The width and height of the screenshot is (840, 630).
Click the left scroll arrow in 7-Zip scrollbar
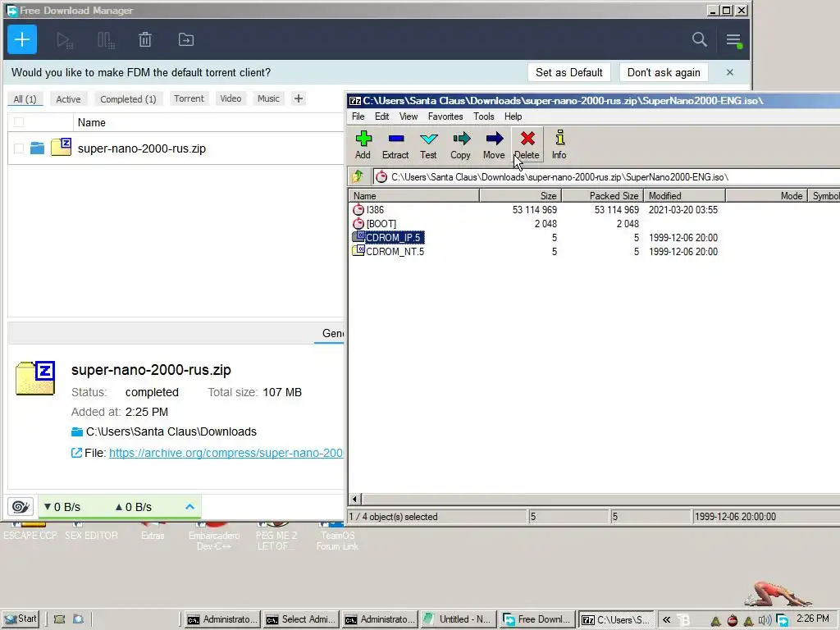pos(354,500)
